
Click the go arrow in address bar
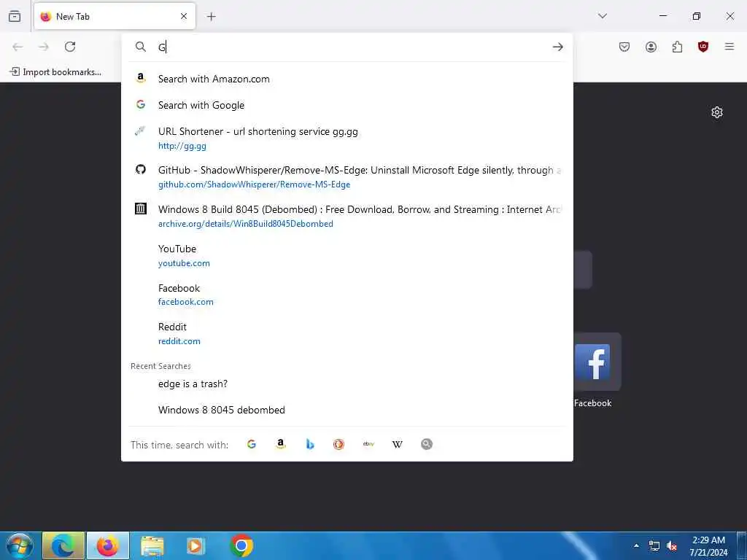tap(558, 47)
